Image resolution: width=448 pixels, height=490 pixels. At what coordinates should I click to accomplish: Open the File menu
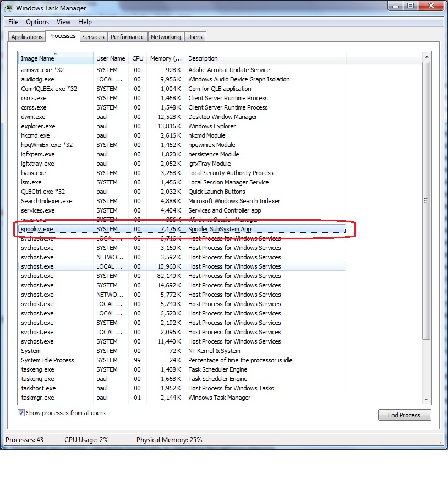coord(13,22)
